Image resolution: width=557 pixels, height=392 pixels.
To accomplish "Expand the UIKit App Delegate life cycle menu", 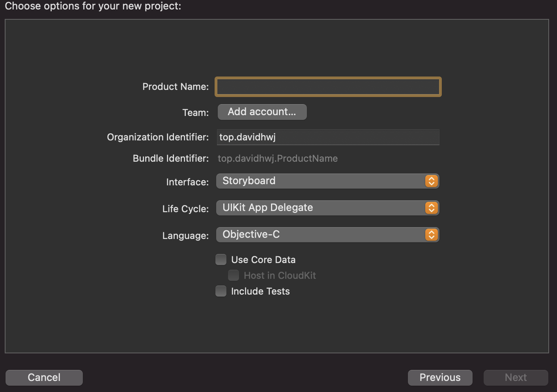I will coord(320,208).
